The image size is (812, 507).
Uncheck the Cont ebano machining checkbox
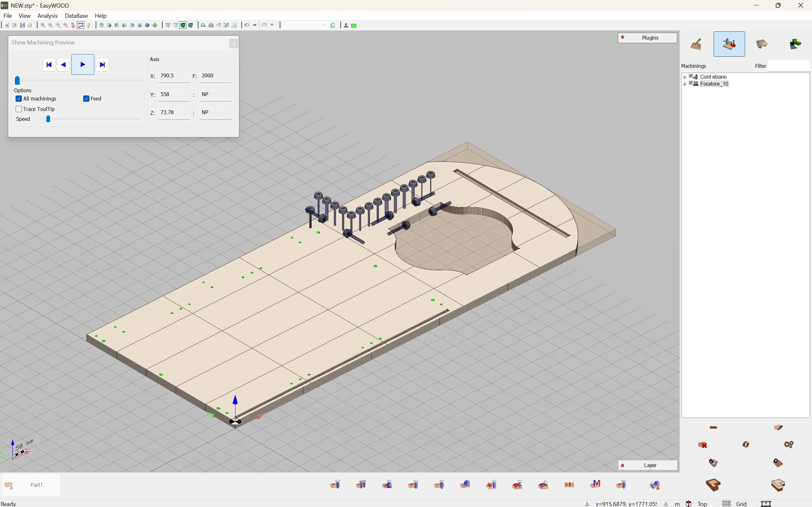tap(691, 76)
